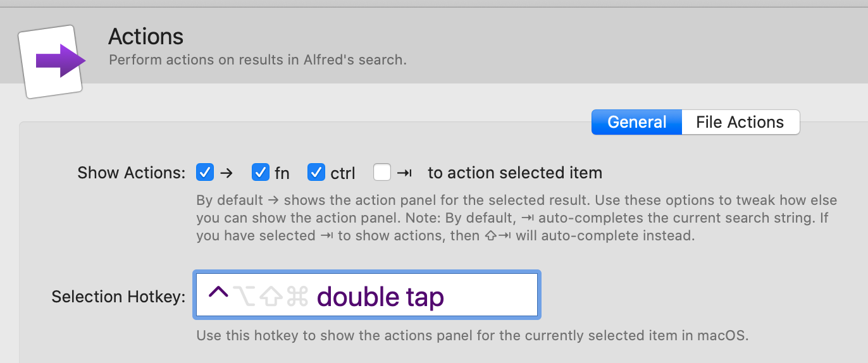Switch to the General tab

pyautogui.click(x=636, y=122)
